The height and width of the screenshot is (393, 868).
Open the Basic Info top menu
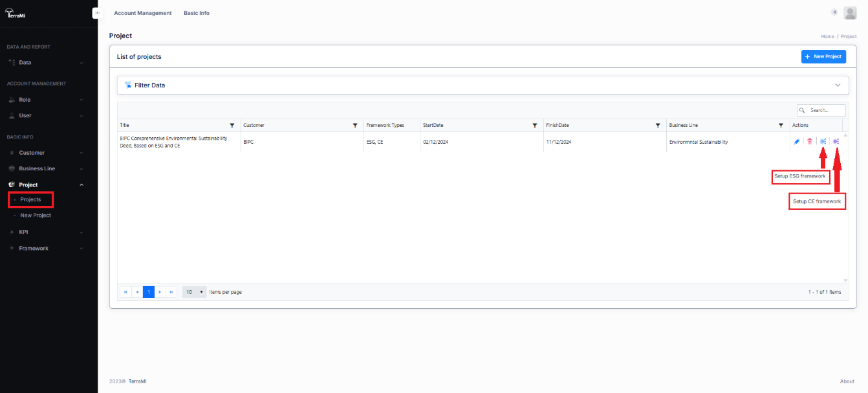point(197,13)
